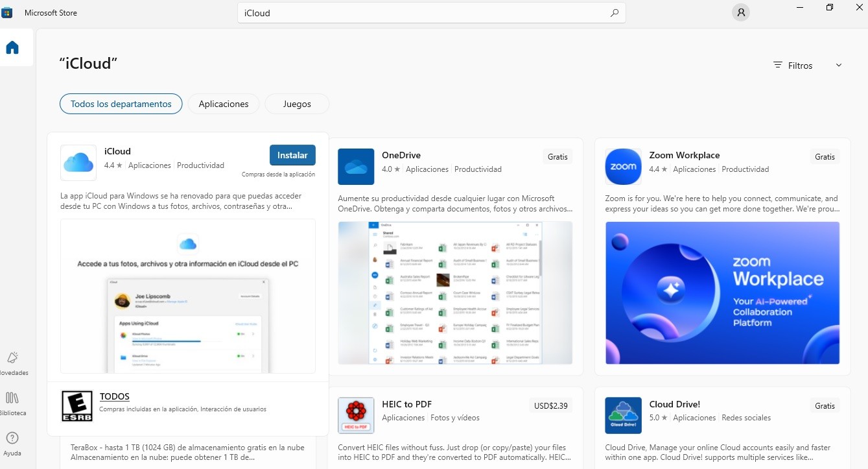This screenshot has height=469, width=868.
Task: Open the OneDrive screenshot preview
Action: click(455, 293)
